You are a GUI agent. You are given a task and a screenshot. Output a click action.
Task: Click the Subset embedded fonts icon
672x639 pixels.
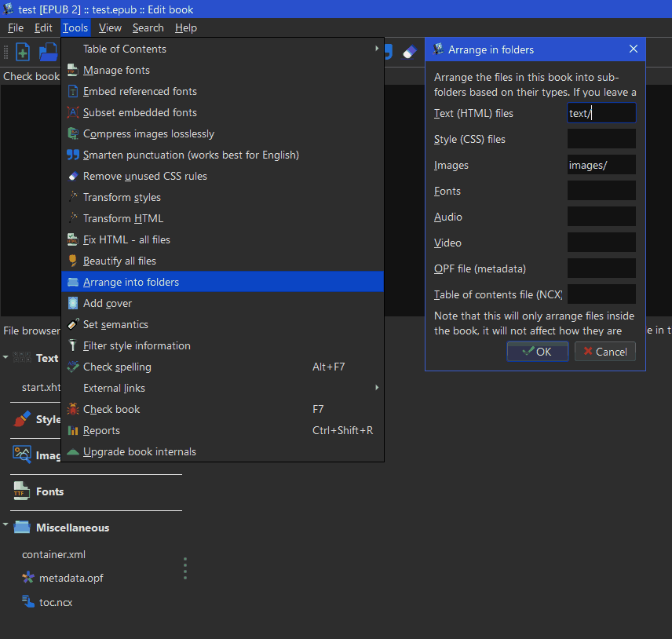(x=73, y=112)
